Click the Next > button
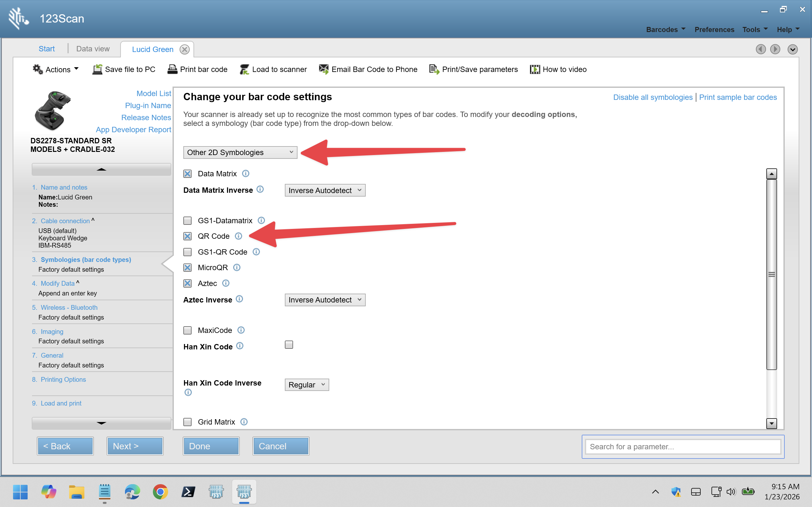 tap(134, 446)
